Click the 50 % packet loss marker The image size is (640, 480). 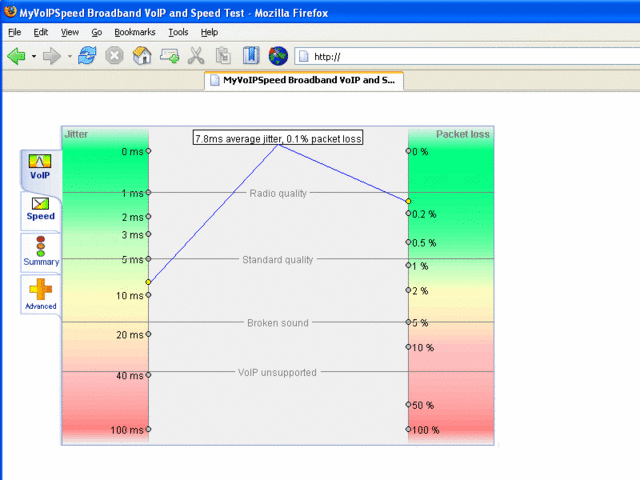pos(408,404)
